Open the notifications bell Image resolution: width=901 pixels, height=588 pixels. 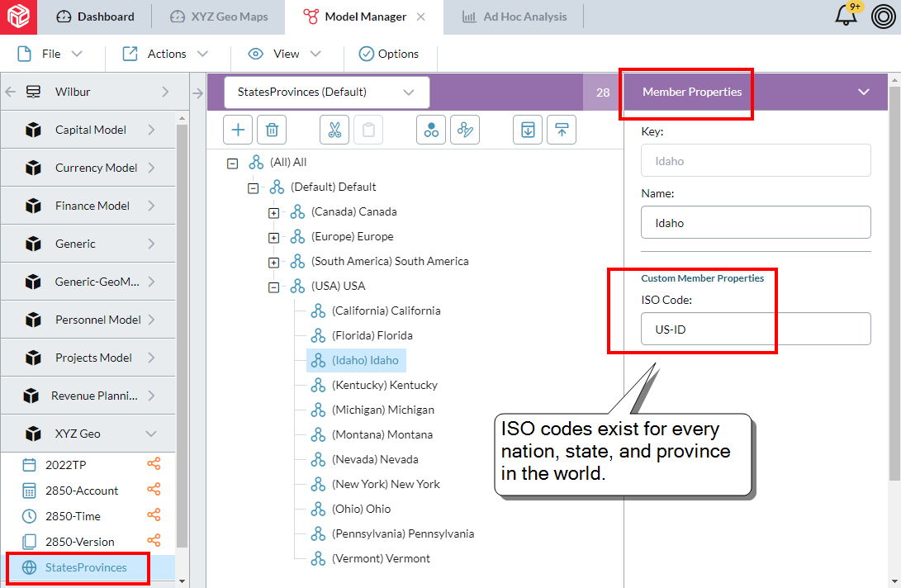846,15
